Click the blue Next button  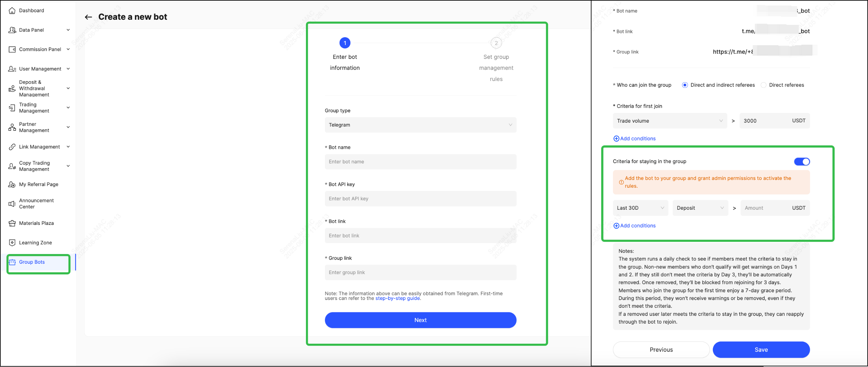(420, 320)
